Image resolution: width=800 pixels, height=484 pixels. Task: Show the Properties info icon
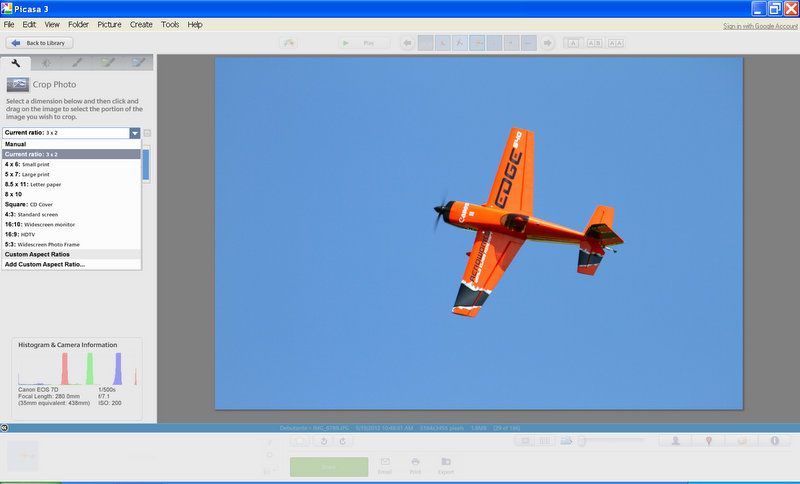click(774, 441)
